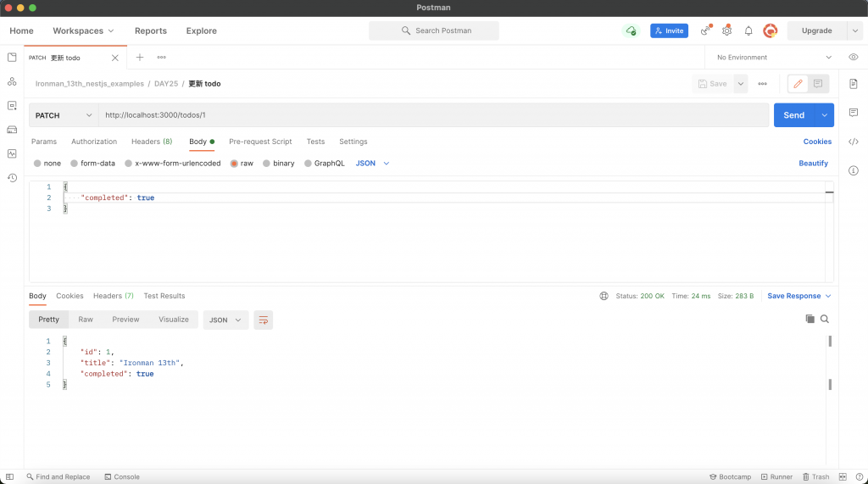Click the network globe icon near status

(604, 296)
